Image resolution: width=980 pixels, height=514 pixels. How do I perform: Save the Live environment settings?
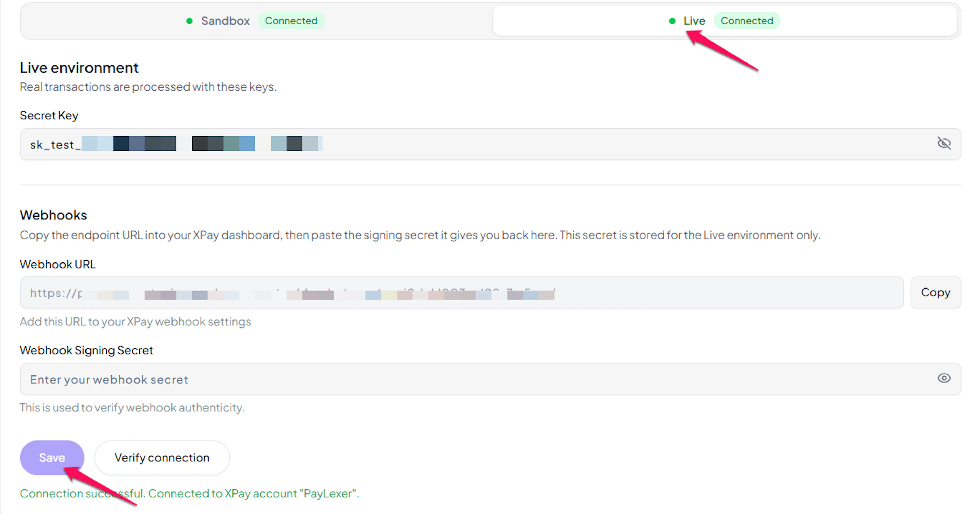pos(52,457)
